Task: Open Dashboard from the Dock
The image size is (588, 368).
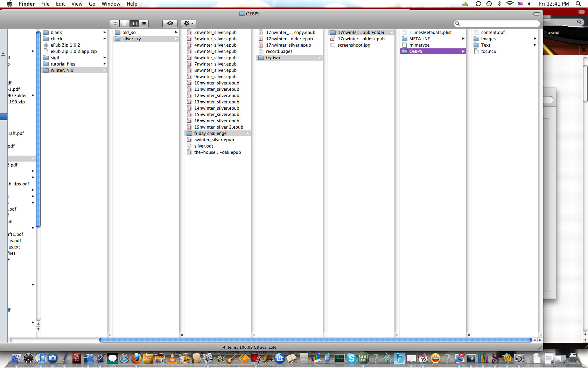Action: tap(28, 358)
